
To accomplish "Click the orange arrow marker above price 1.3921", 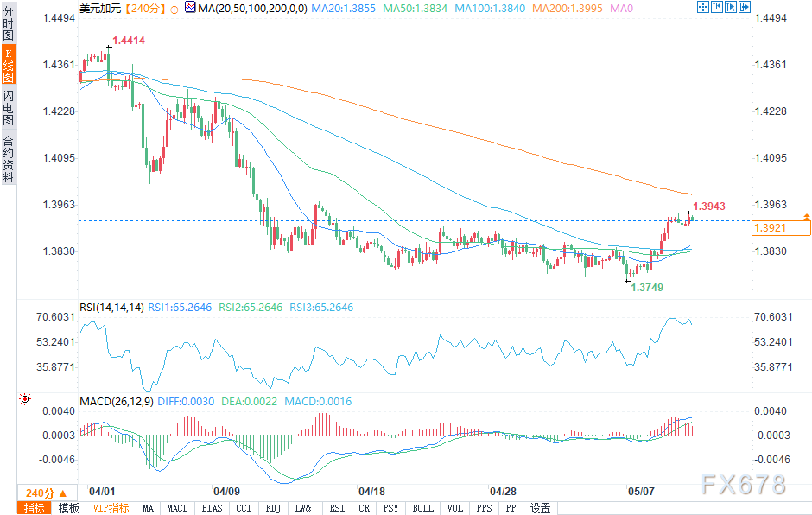I will click(x=806, y=216).
